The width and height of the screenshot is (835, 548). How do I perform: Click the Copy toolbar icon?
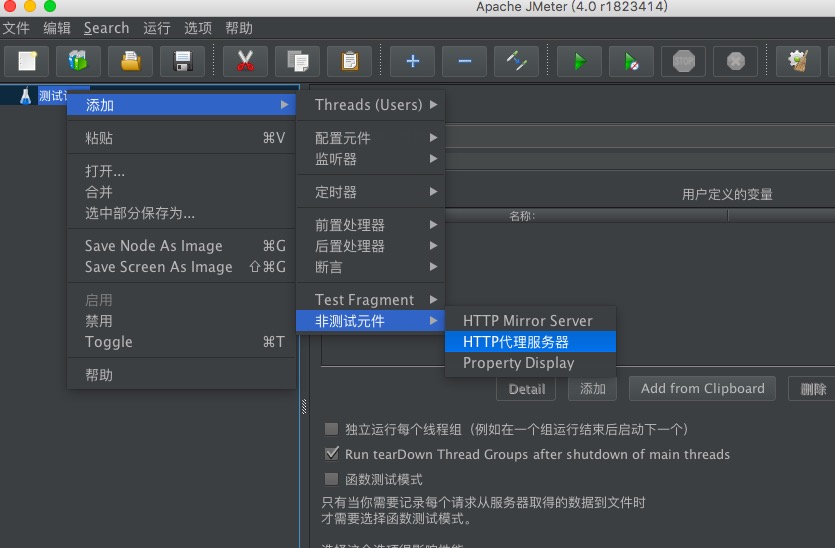pyautogui.click(x=297, y=61)
